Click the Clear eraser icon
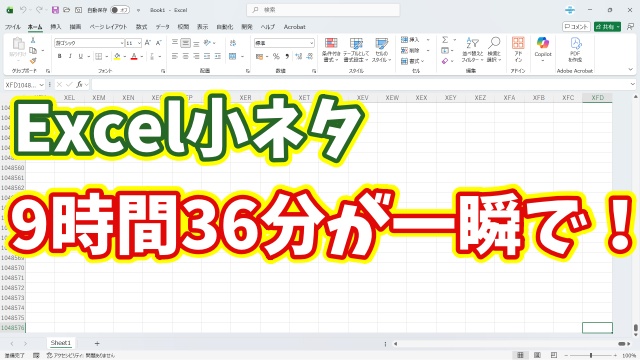Screen dimensions: 640x360 [x=445, y=61]
